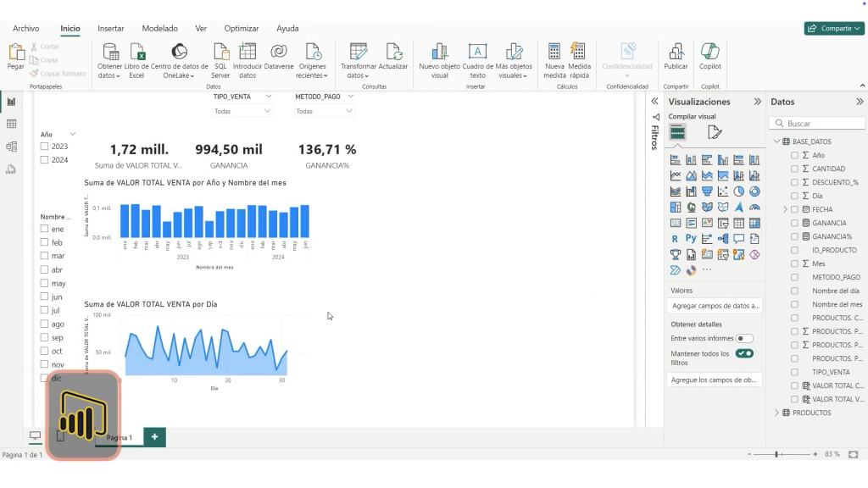The height and width of the screenshot is (488, 868).
Task: Switch to table view in left sidebar
Action: (x=12, y=125)
